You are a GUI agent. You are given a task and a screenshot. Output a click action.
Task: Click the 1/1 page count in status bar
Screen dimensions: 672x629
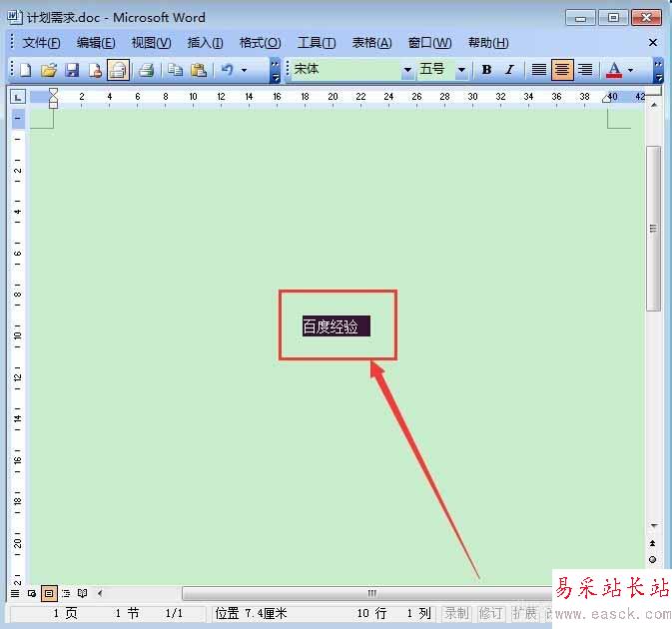point(174,614)
